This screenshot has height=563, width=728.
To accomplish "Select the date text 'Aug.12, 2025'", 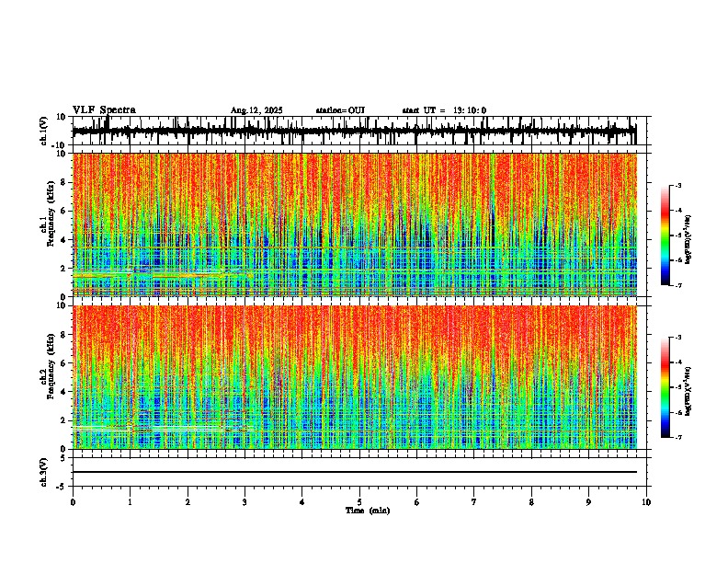I will pos(256,110).
